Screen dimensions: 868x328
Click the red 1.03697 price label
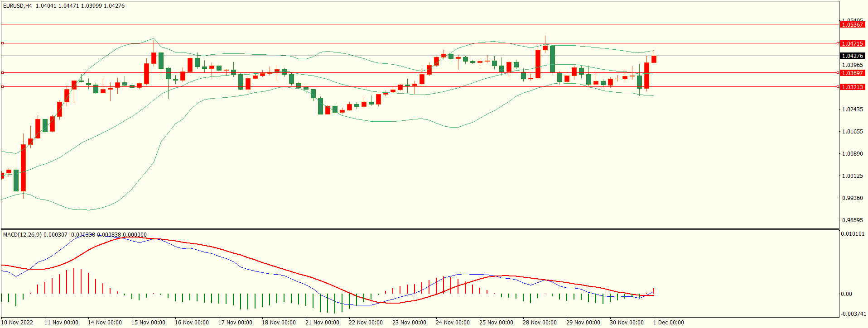[852, 73]
